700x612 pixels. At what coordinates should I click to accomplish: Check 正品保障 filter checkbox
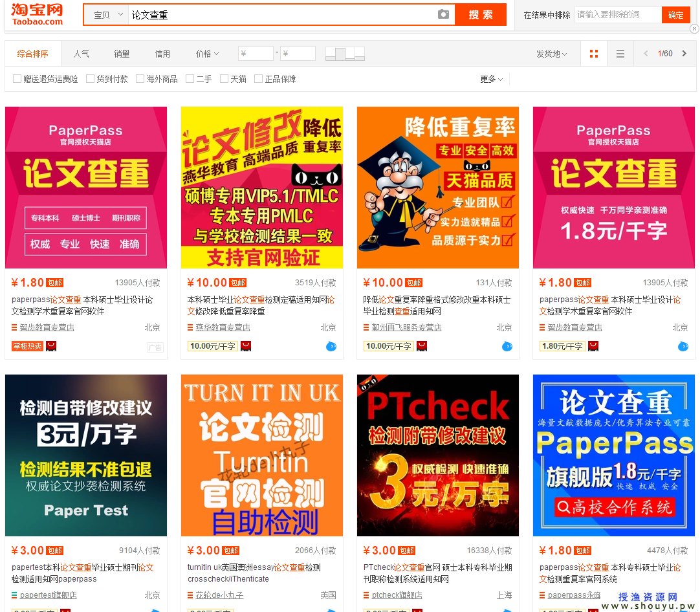point(258,78)
